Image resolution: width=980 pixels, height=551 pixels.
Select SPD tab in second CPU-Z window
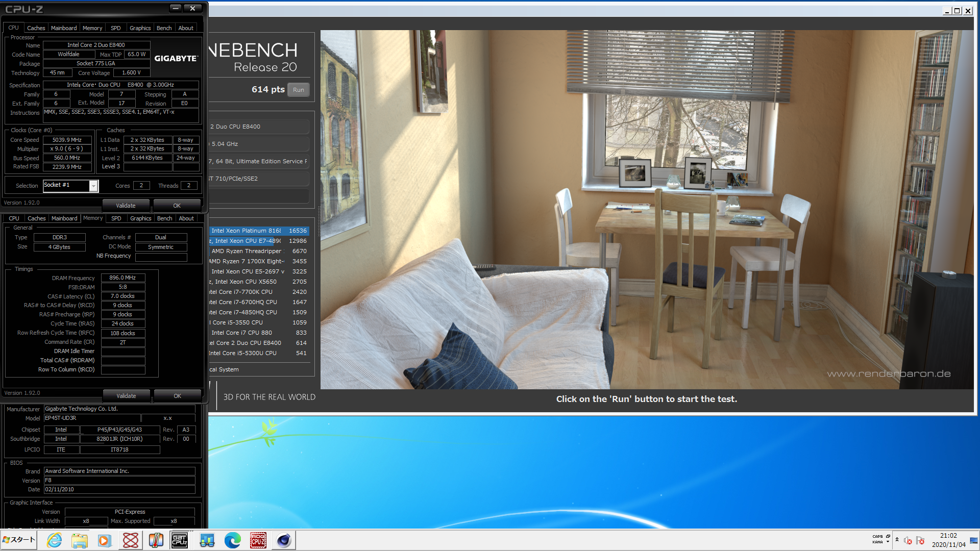click(116, 218)
